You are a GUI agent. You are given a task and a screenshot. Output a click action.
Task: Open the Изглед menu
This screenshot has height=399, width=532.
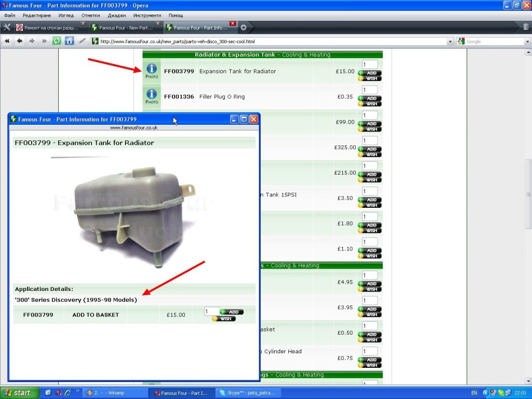(66, 15)
